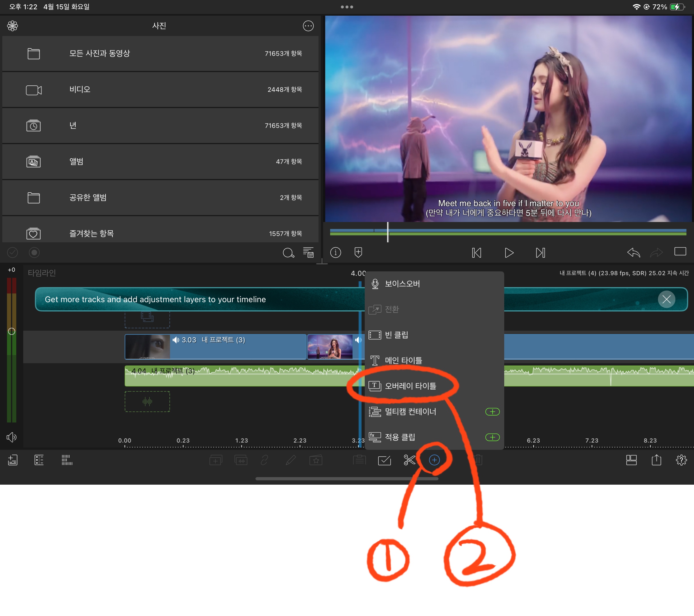
Task: Open 공유한 앨범 row
Action: [x=160, y=198]
